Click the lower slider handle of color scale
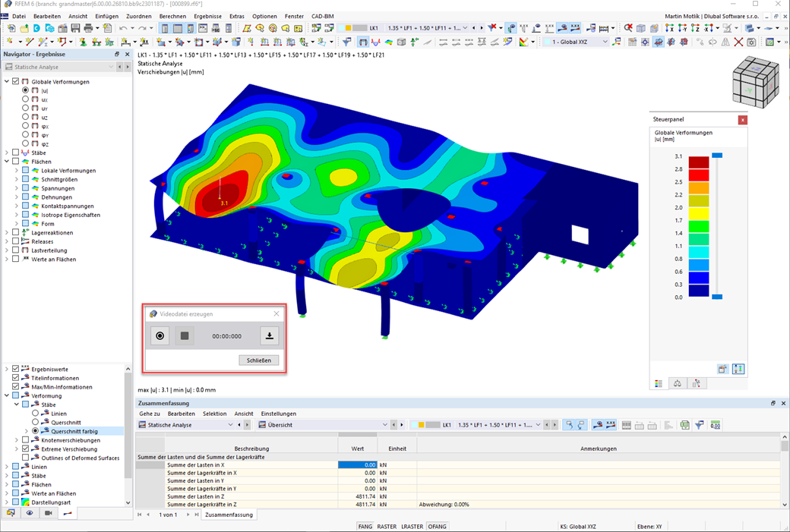790x532 pixels. click(717, 297)
